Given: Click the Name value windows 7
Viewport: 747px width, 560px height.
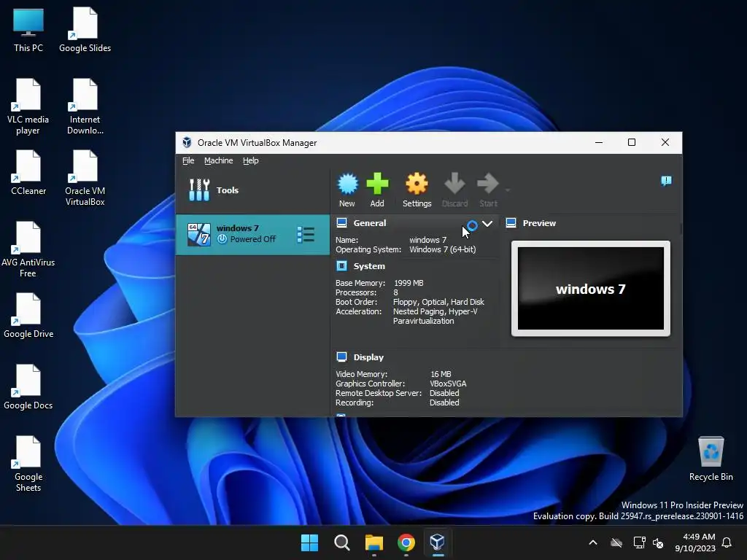Looking at the screenshot, I should pyautogui.click(x=427, y=240).
